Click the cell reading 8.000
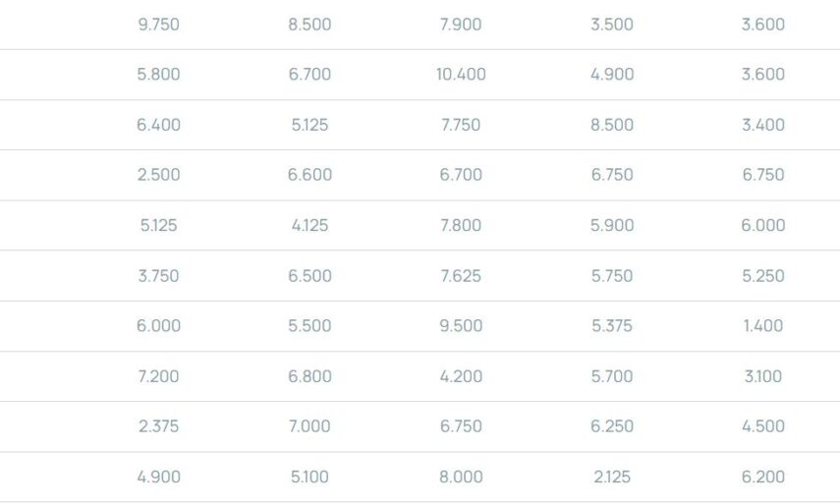The image size is (840, 504). (x=461, y=477)
